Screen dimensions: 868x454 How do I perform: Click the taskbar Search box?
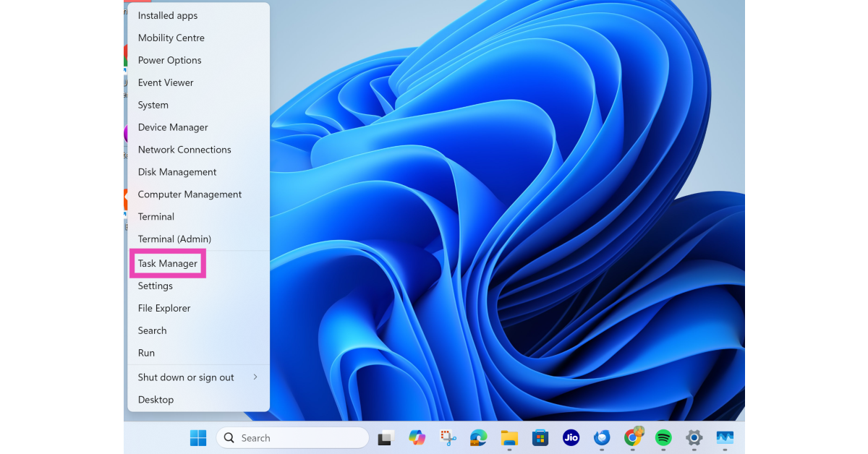[292, 438]
